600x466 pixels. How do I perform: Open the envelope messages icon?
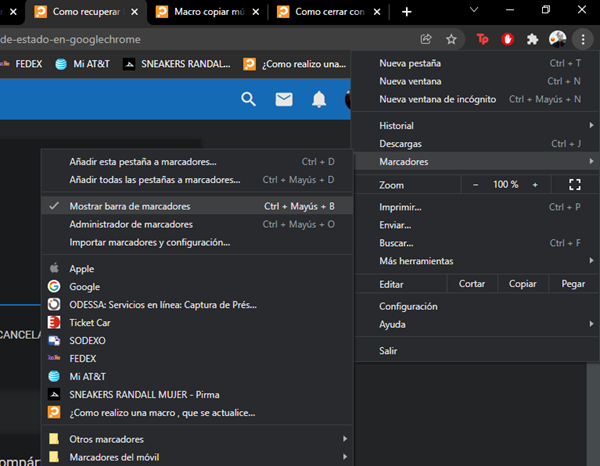click(284, 99)
